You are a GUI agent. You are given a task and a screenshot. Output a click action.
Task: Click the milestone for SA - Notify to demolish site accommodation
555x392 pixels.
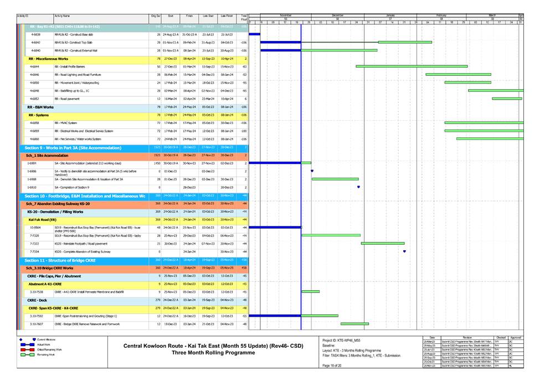(x=312, y=172)
